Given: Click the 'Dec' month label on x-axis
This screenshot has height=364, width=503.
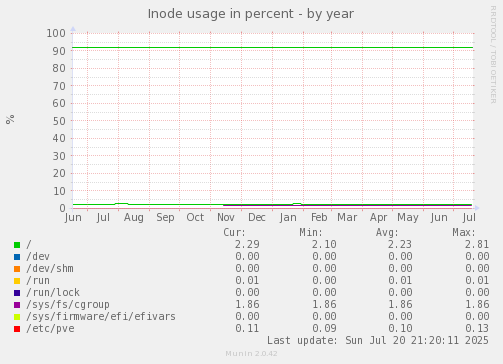Looking at the screenshot, I should tap(257, 218).
